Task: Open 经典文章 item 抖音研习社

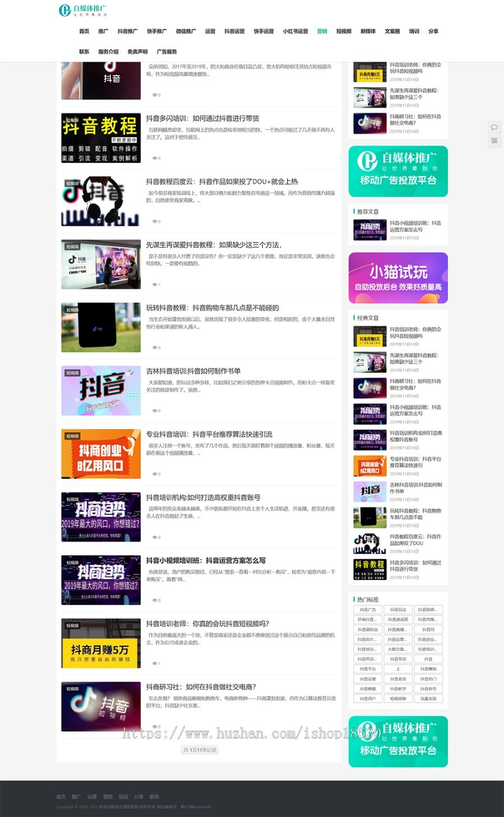Action: (416, 384)
